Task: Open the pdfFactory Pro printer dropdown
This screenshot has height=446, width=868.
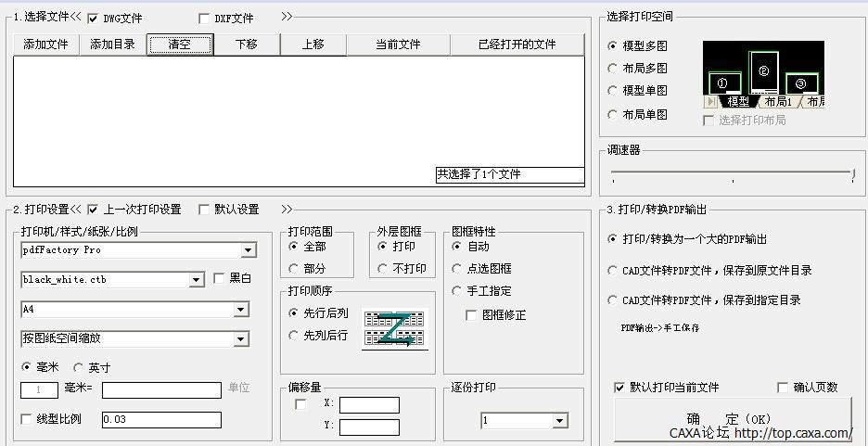Action: pos(248,250)
